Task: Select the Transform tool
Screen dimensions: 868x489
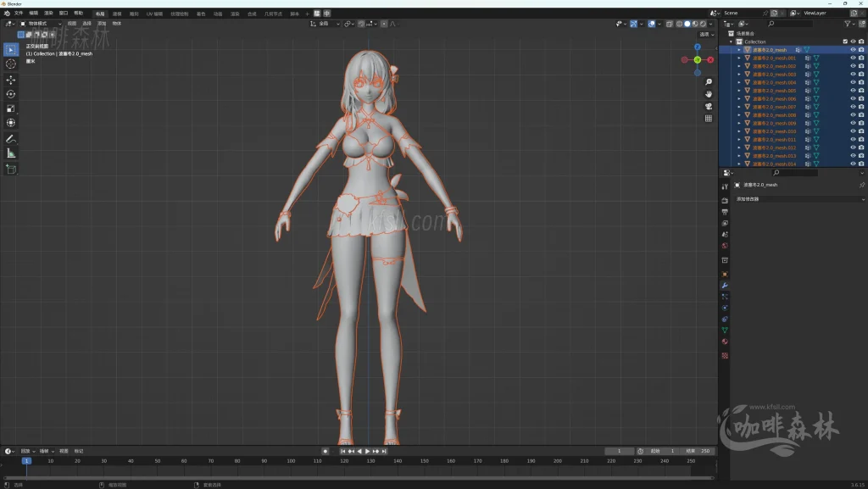Action: [x=10, y=123]
